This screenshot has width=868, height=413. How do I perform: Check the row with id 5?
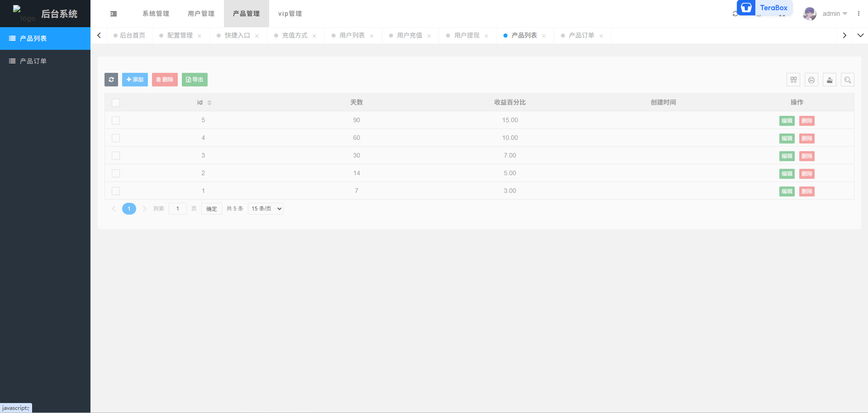pyautogui.click(x=116, y=120)
